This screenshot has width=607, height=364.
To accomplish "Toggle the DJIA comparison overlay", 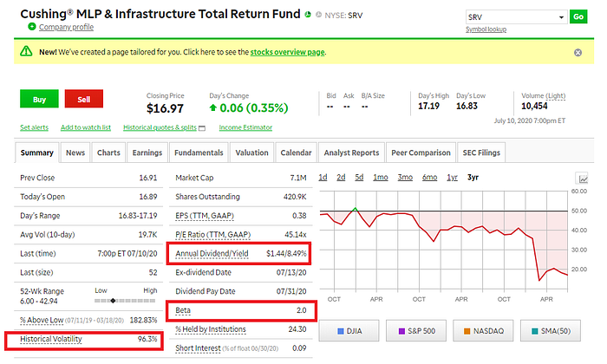I will (x=349, y=331).
